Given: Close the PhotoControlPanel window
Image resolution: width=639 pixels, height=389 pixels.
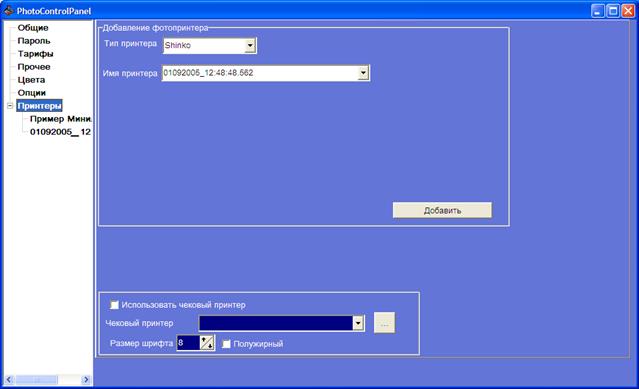Looking at the screenshot, I should click(x=628, y=11).
